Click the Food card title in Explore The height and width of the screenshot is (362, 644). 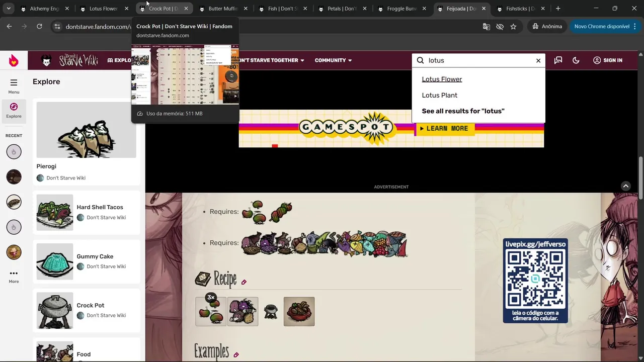tap(84, 354)
